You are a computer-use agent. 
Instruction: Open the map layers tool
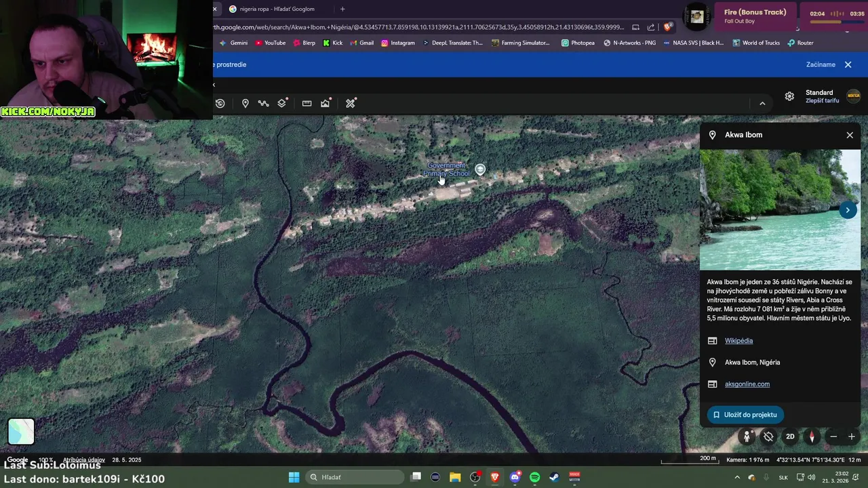283,103
